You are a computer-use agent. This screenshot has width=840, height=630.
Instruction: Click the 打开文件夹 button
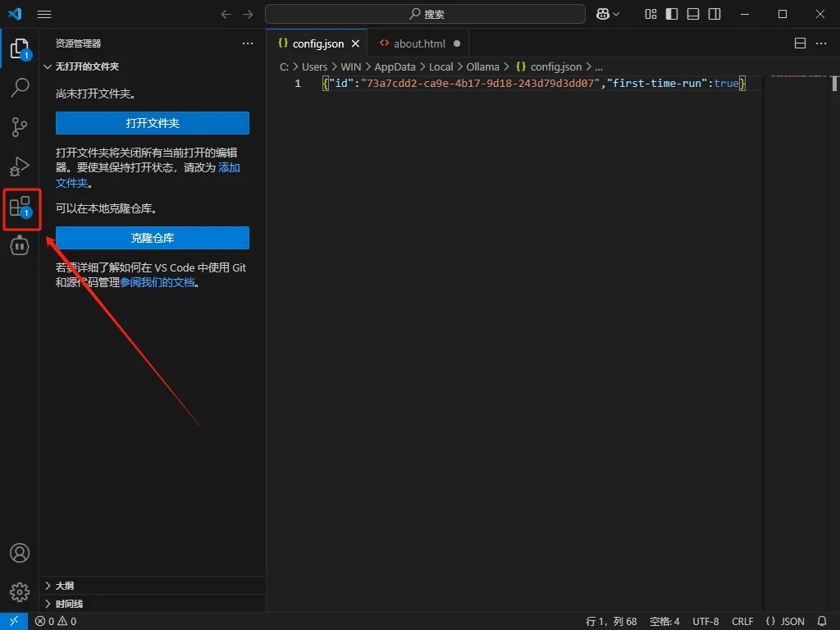(x=153, y=123)
